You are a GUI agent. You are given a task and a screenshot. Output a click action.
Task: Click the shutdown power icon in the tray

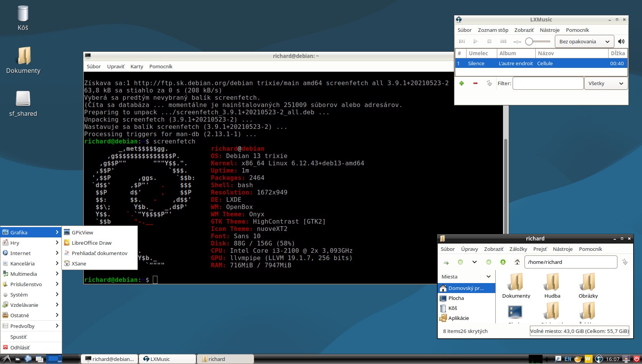point(637,359)
